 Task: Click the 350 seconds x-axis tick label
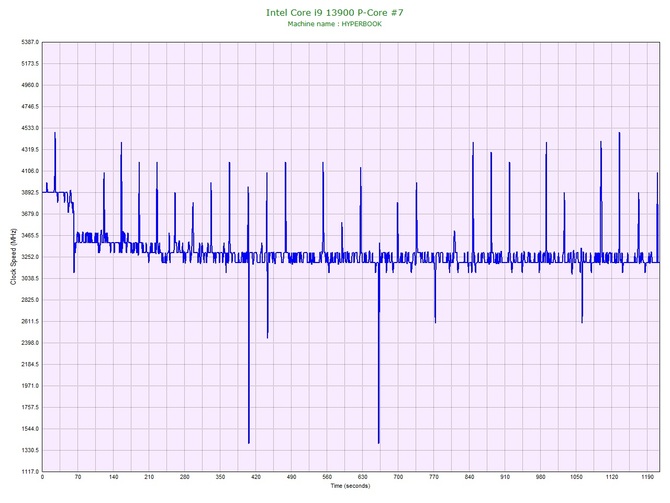tap(220, 477)
